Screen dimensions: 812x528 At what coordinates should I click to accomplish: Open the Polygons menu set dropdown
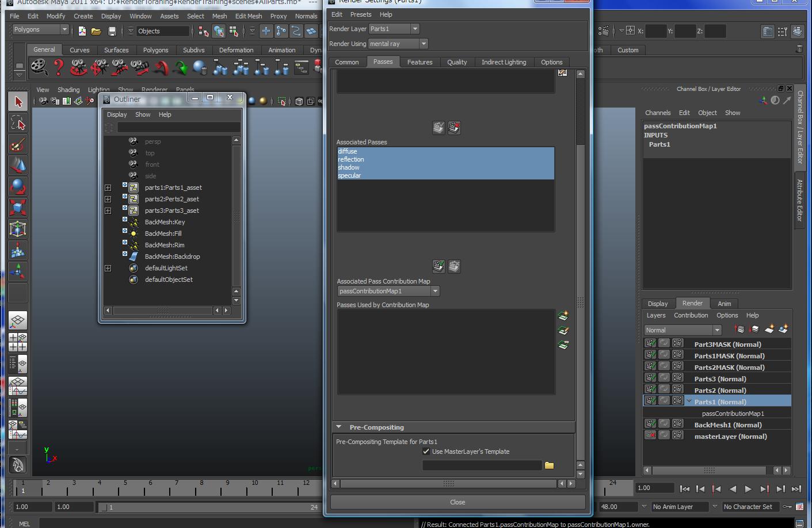point(40,30)
